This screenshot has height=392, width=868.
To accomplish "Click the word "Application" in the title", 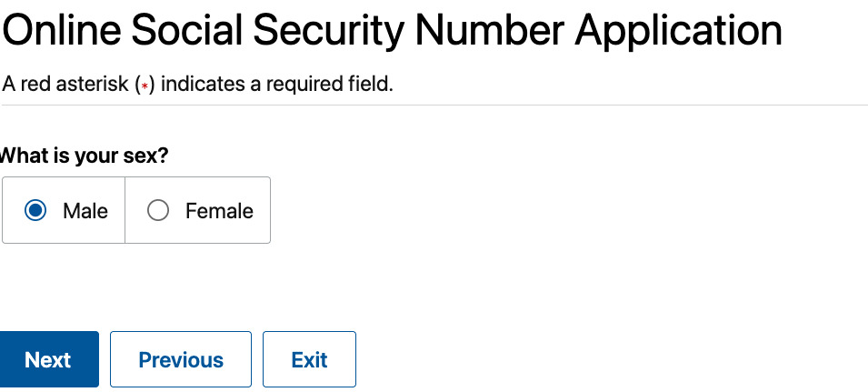I will [x=679, y=32].
